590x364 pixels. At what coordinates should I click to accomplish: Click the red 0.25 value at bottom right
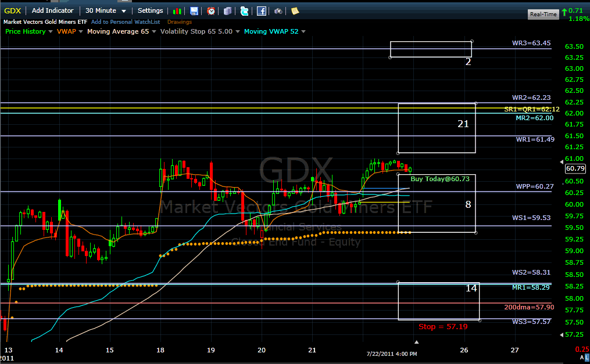(x=582, y=349)
